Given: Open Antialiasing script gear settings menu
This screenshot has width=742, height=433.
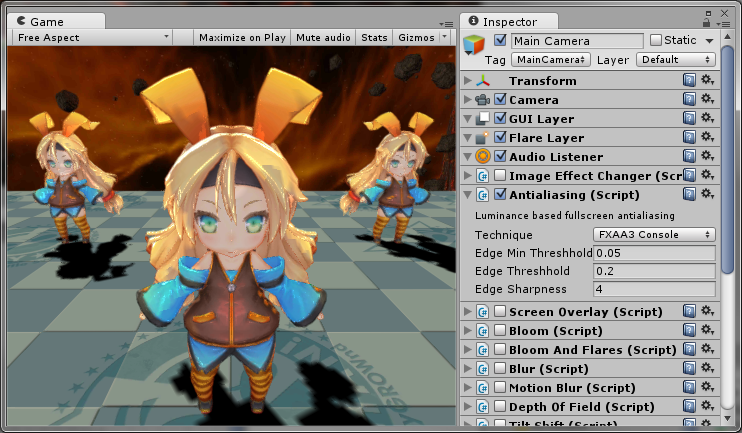Looking at the screenshot, I should click(707, 194).
